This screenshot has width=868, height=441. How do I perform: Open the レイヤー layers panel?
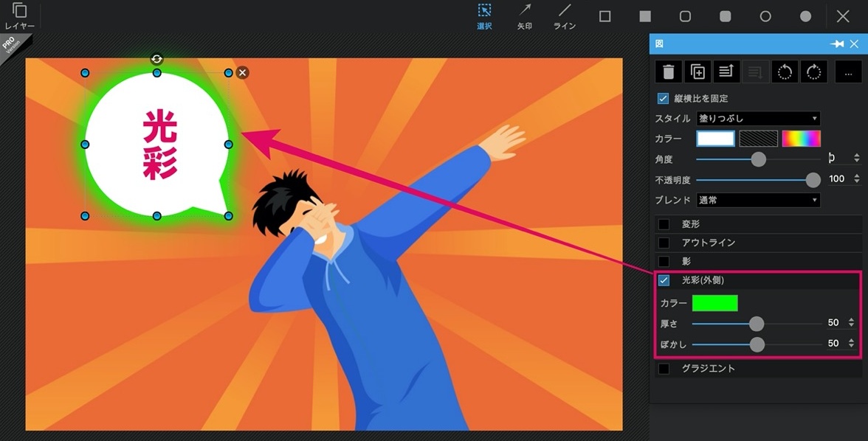point(19,16)
